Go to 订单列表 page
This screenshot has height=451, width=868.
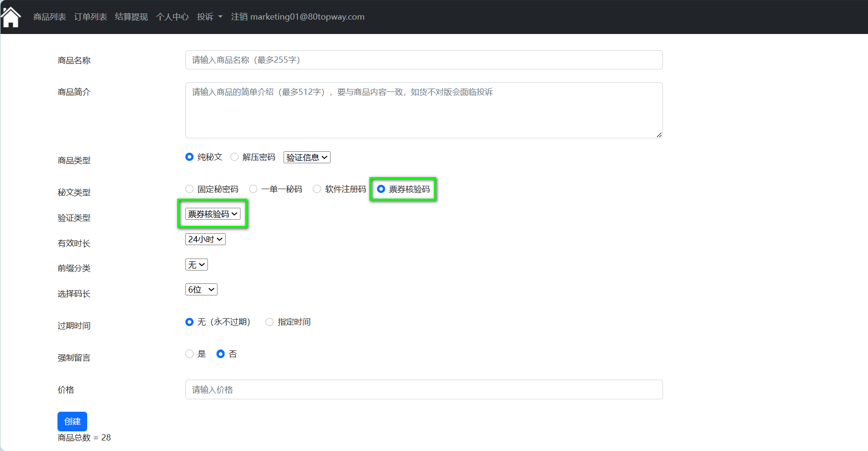click(x=90, y=17)
